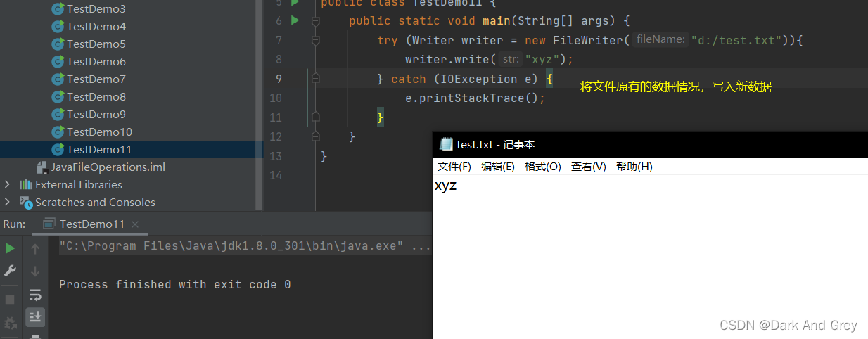Viewport: 868px width, 339px height.
Task: Collapse the try block fold marker on line 7
Action: [x=316, y=42]
